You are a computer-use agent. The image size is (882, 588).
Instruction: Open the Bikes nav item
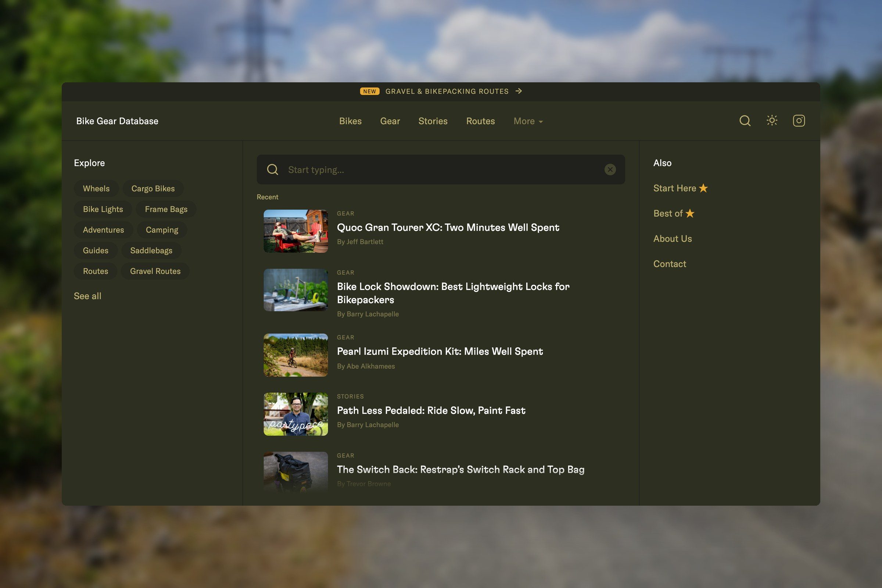(x=350, y=121)
